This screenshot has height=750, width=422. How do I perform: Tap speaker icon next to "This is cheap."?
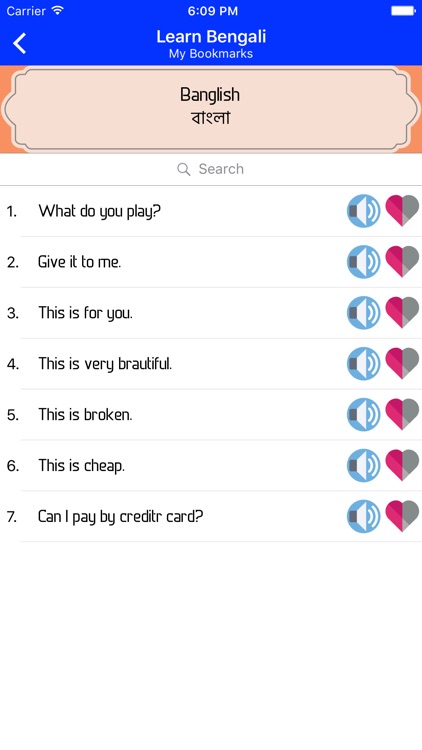[364, 465]
